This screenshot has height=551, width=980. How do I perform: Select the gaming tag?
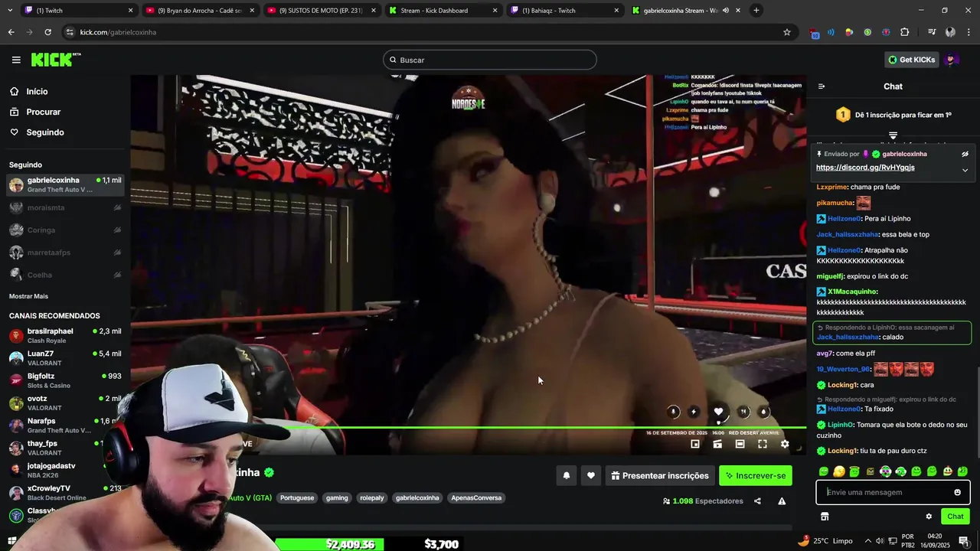337,497
